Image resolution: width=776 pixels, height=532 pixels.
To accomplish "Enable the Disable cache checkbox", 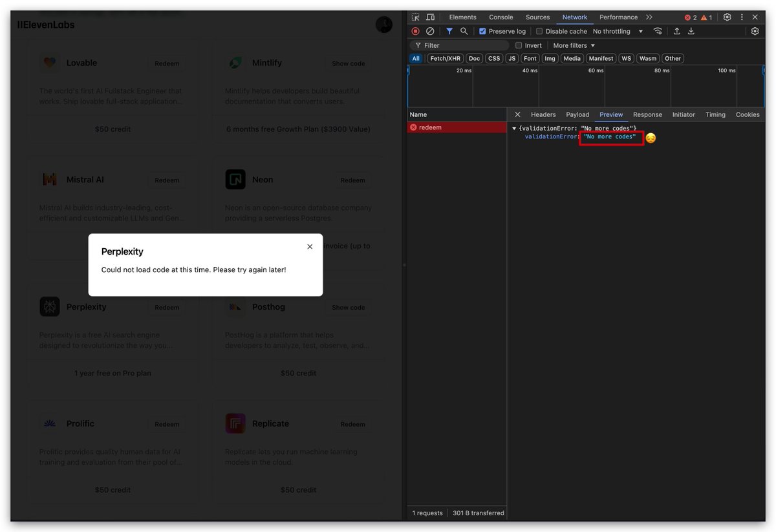I will tap(539, 31).
